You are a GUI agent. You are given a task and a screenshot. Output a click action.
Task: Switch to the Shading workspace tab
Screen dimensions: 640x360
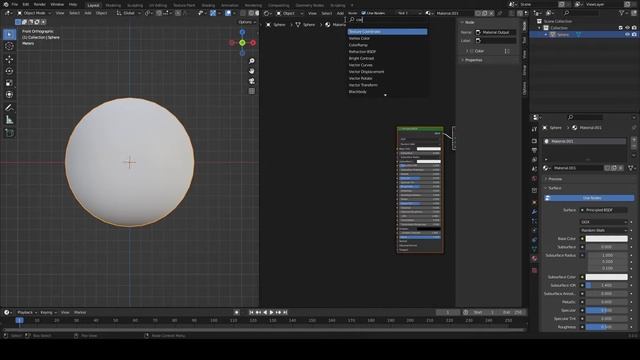(208, 5)
